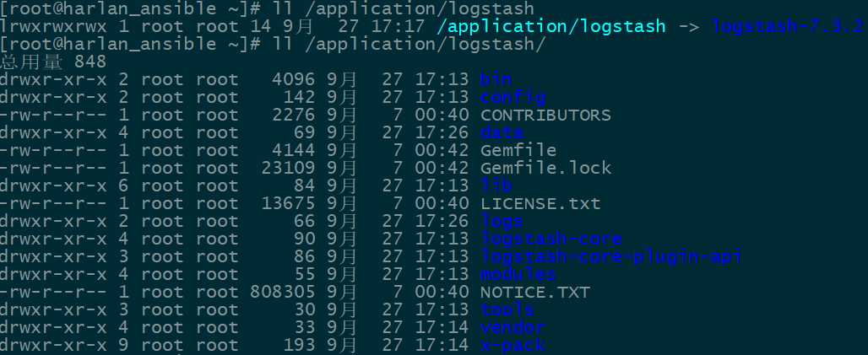Select size 142 in config row

(x=299, y=98)
